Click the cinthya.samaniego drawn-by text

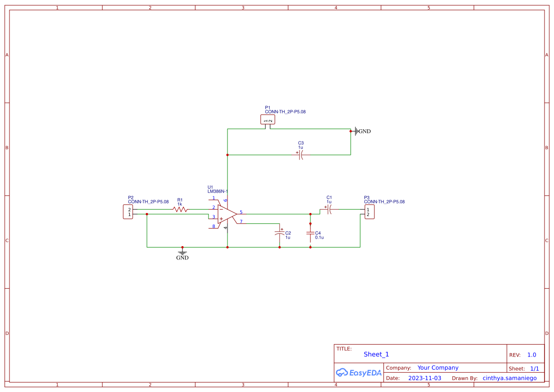pyautogui.click(x=509, y=378)
